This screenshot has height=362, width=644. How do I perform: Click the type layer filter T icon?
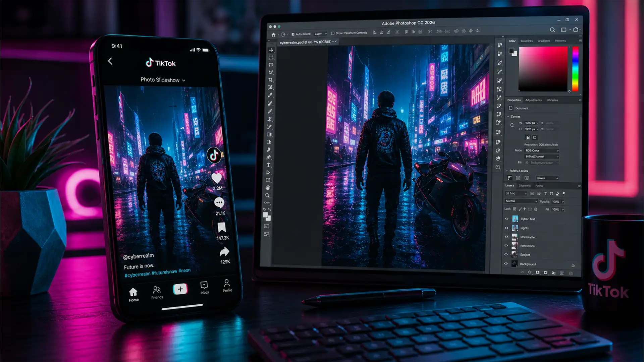coord(545,193)
